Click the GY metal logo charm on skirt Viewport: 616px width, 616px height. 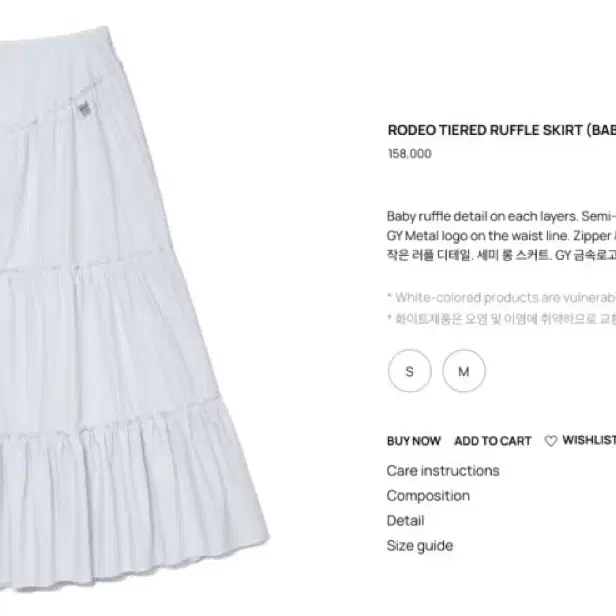click(x=84, y=108)
